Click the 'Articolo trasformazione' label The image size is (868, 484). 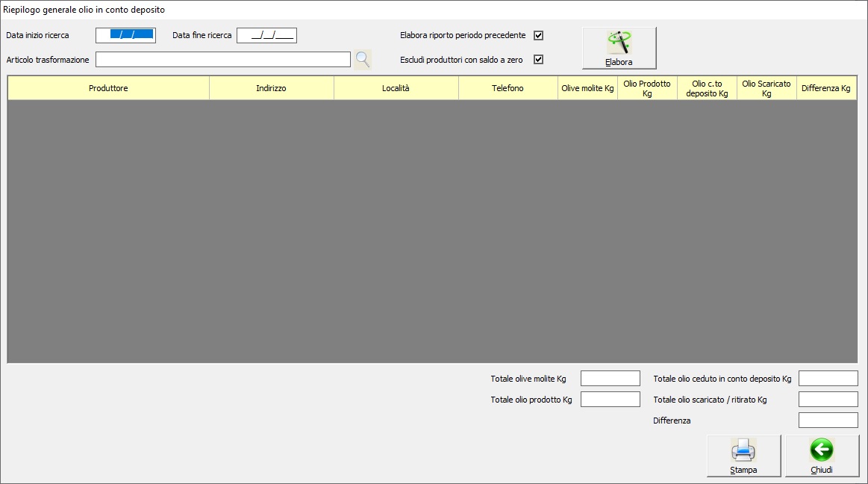tap(48, 60)
